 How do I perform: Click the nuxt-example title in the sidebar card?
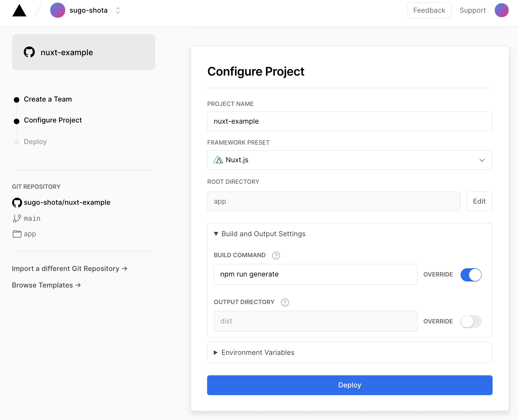click(67, 52)
